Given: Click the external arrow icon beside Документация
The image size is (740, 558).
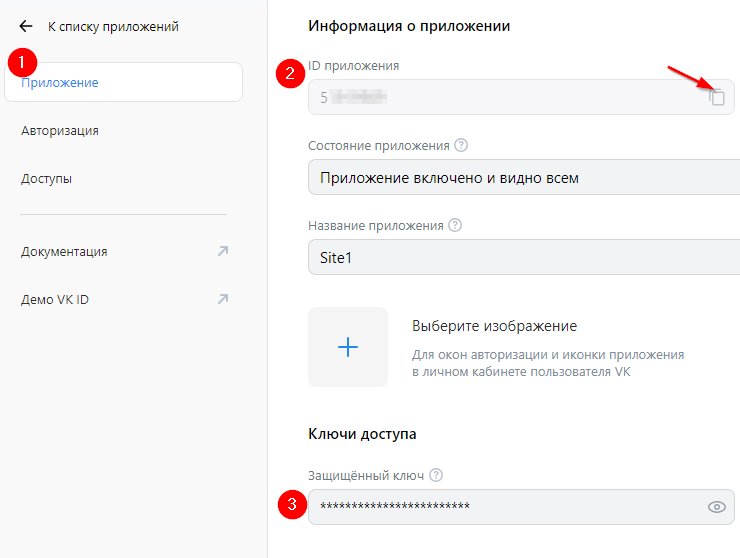Looking at the screenshot, I should (x=223, y=251).
